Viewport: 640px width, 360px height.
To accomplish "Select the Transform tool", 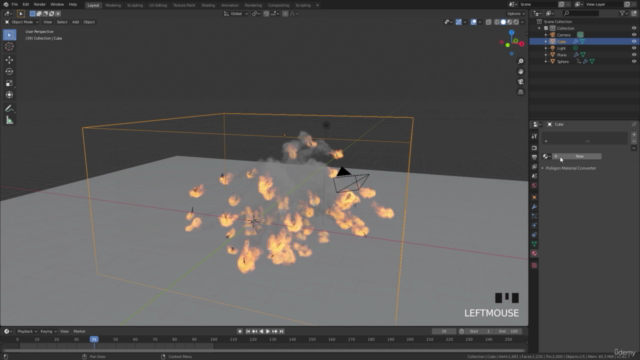I will pos(9,95).
